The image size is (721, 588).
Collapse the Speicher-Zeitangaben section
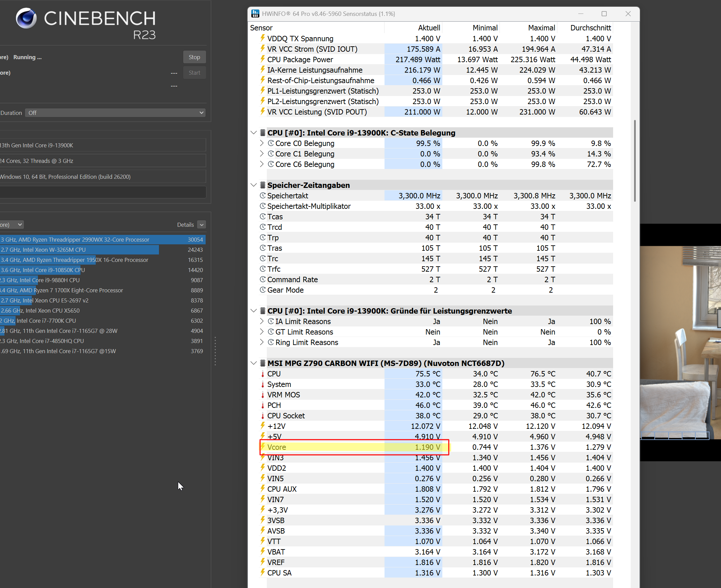(x=254, y=185)
